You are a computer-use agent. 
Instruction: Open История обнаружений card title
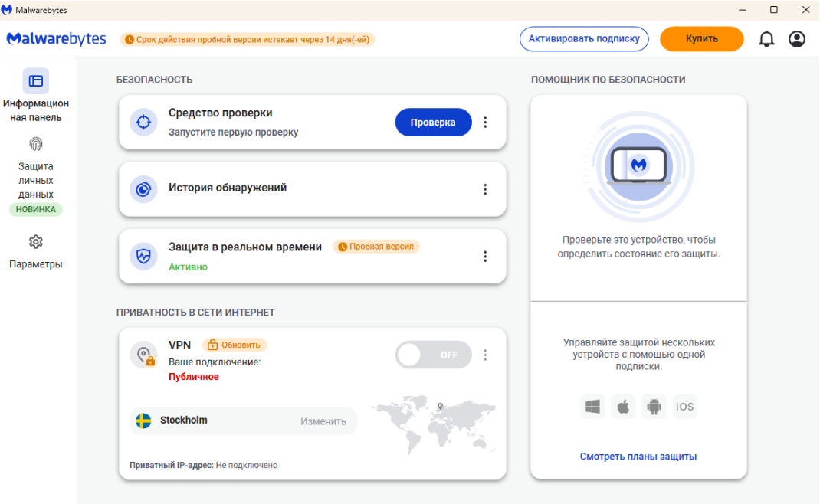[228, 188]
